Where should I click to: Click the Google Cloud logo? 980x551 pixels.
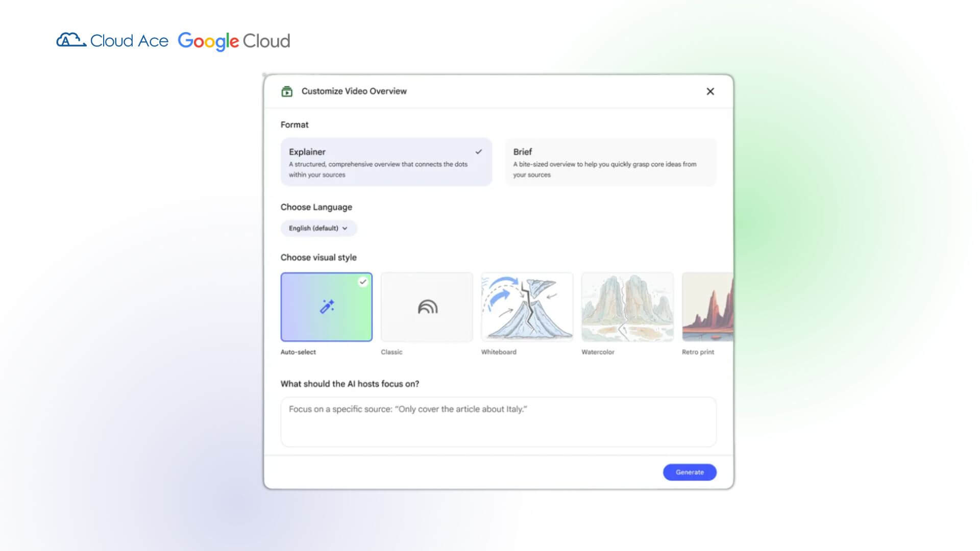(x=234, y=41)
